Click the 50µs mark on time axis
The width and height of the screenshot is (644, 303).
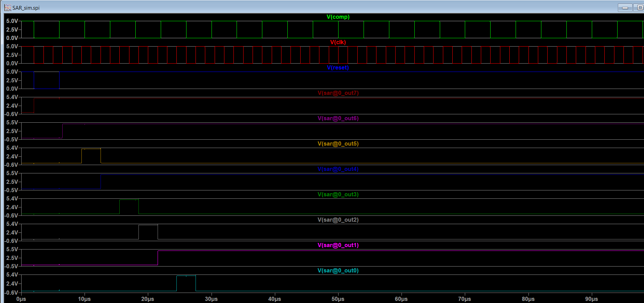338,299
